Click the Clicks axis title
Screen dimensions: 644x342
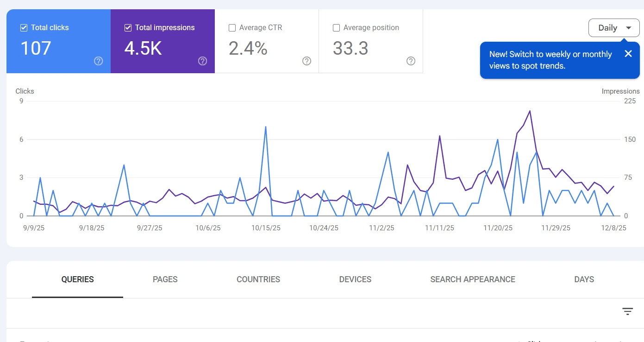25,91
